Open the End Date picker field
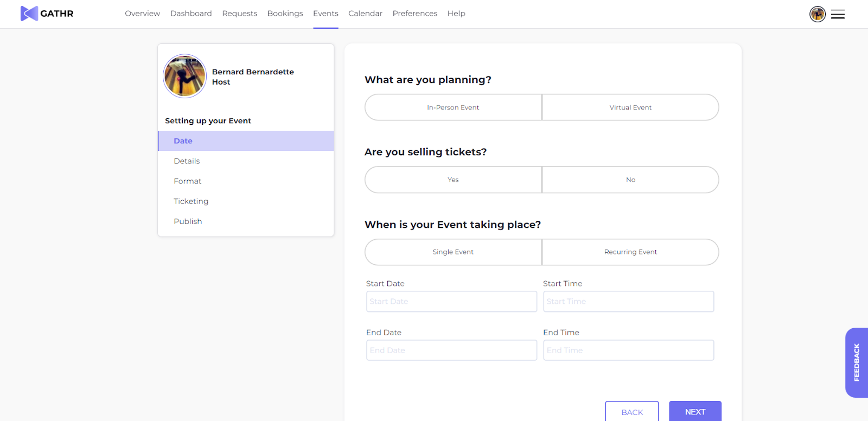The width and height of the screenshot is (868, 421). [451, 350]
